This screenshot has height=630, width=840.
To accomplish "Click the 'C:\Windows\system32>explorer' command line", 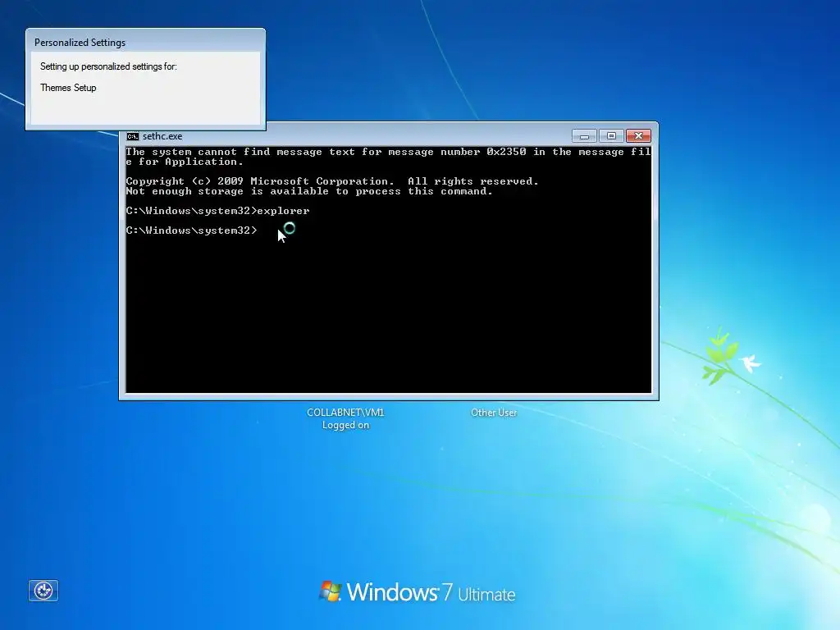I will coord(217,211).
